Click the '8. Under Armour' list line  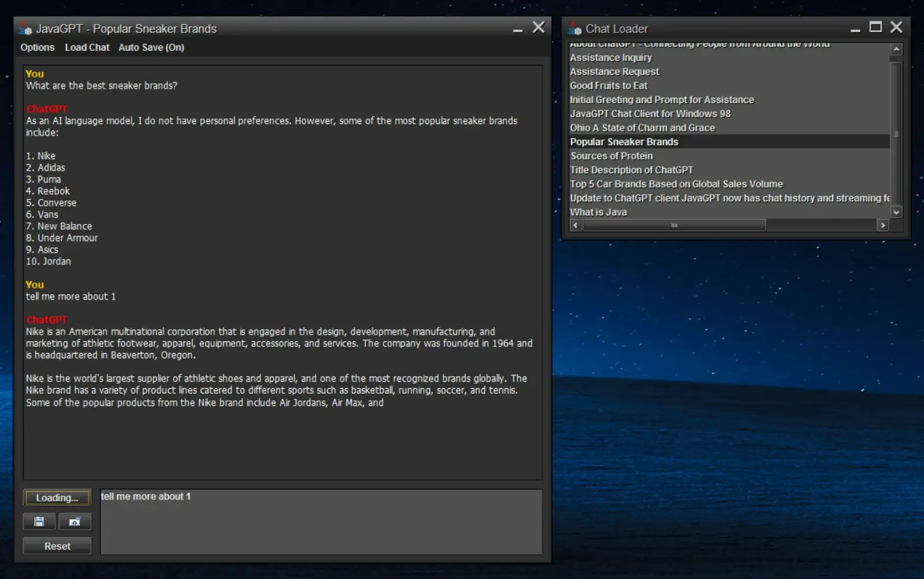62,238
